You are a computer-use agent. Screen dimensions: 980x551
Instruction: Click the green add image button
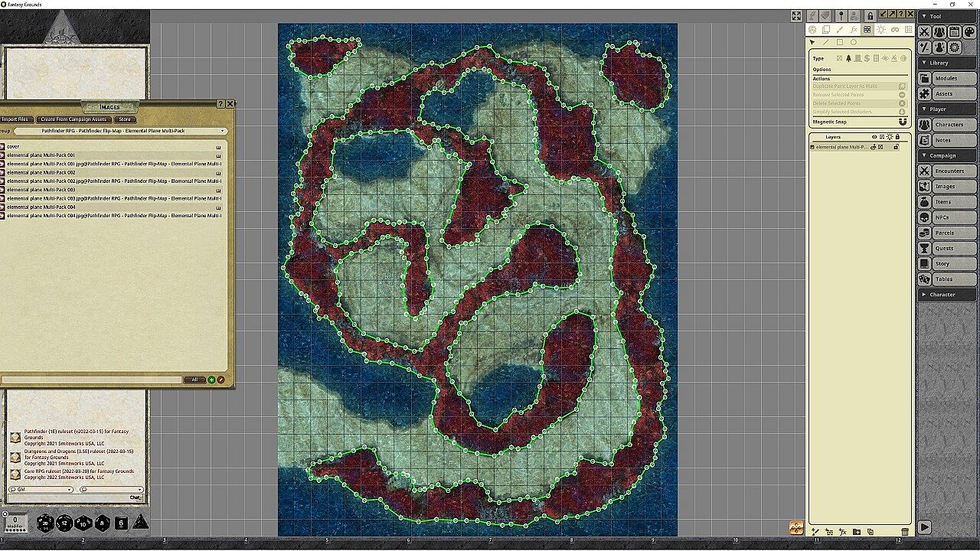click(x=212, y=380)
